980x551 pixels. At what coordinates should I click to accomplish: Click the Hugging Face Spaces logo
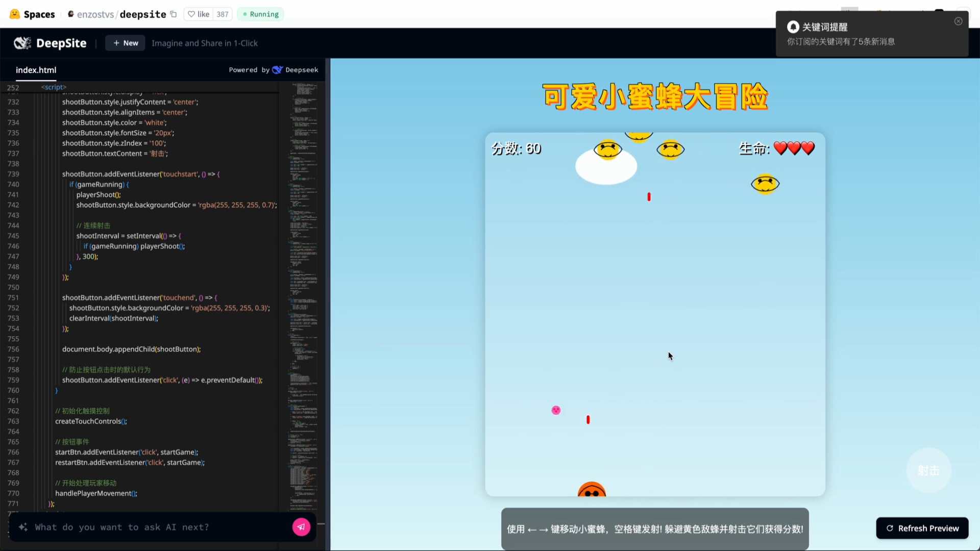15,14
